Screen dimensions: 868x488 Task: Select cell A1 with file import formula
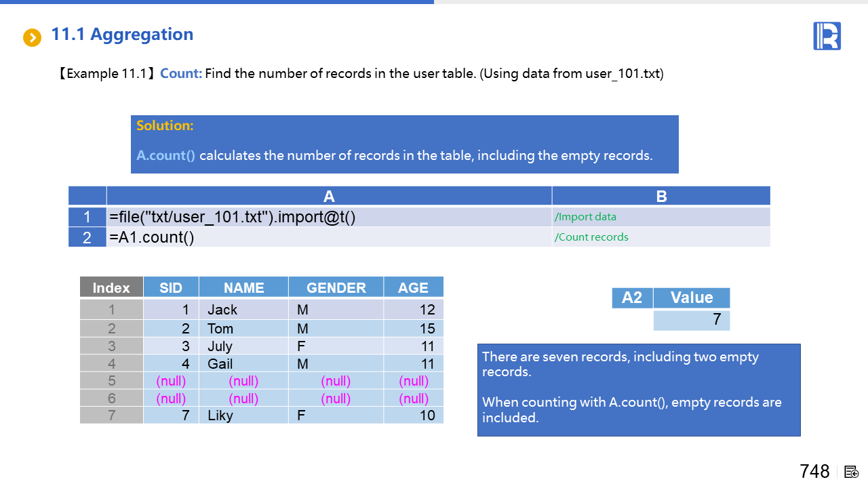pos(329,217)
